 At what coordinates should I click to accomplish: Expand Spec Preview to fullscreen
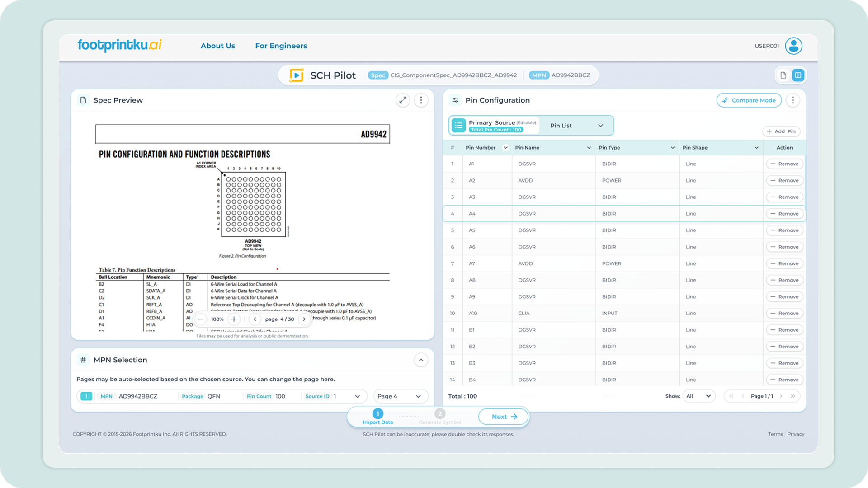point(403,100)
